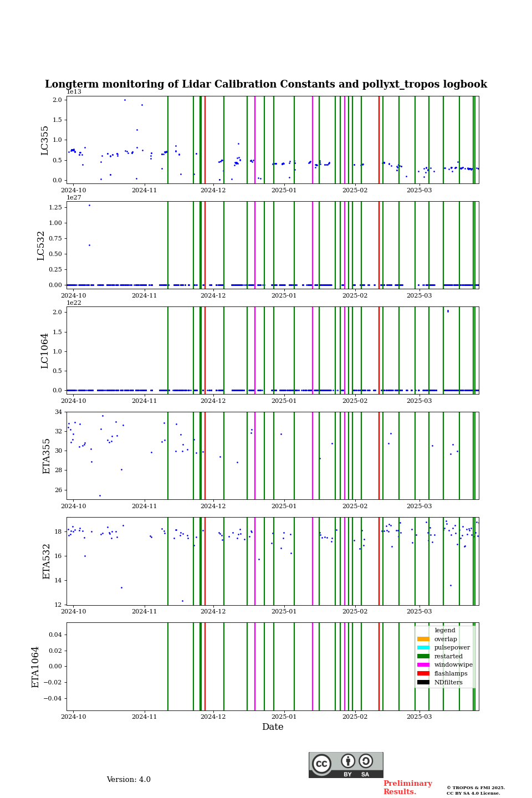
Task: Click the '© TROPOS & FMI 2025' copyright notice
Action: [x=475, y=787]
